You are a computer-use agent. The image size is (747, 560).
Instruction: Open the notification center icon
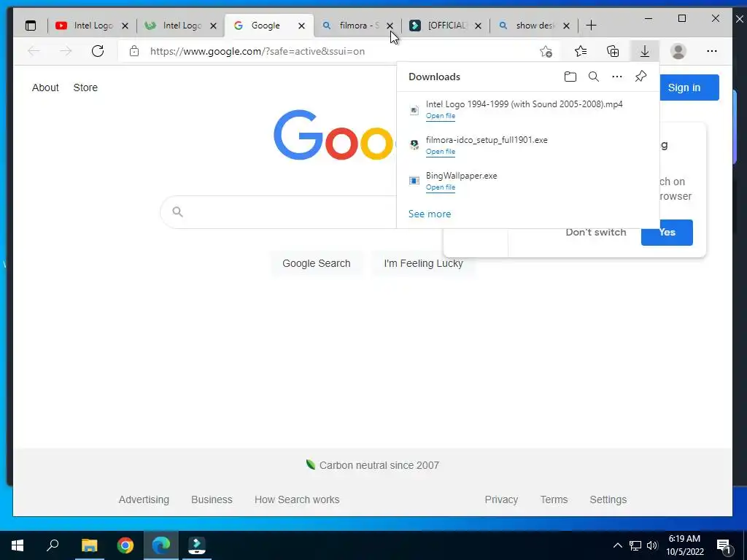tap(724, 547)
